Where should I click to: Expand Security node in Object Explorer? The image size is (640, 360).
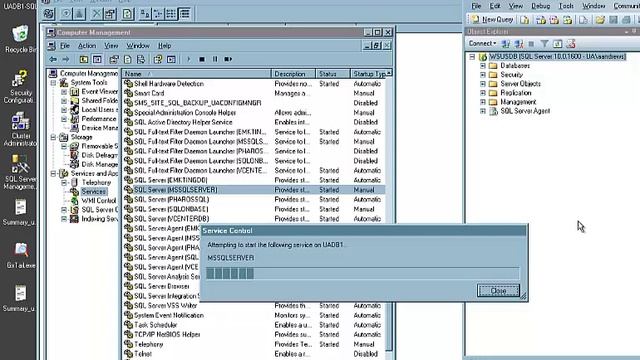click(x=483, y=75)
